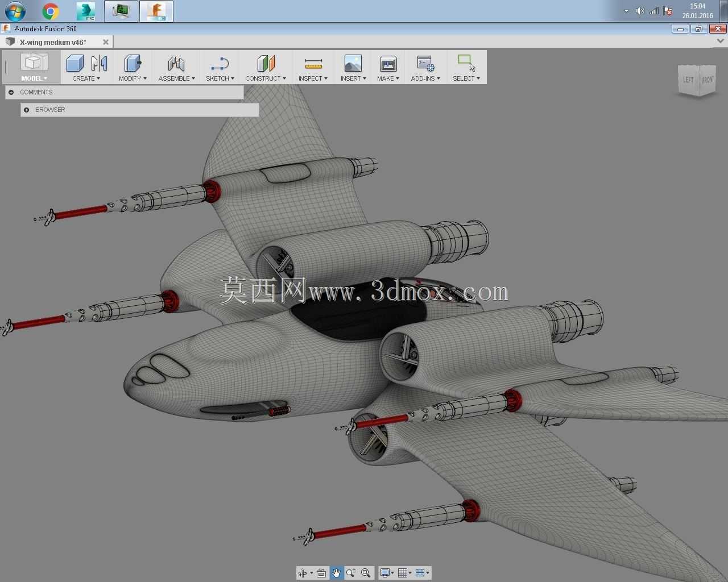Screen dimensions: 728x582
Task: Click the Look At icon in navigation bar
Action: click(x=321, y=573)
